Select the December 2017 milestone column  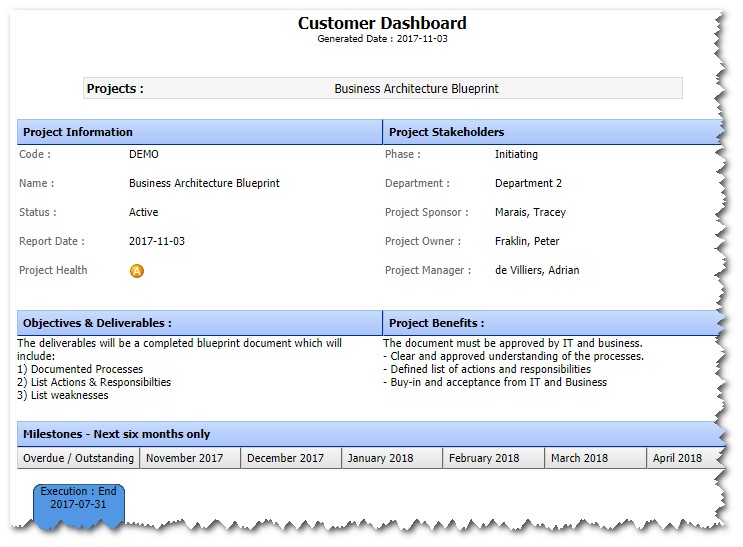tap(291, 458)
